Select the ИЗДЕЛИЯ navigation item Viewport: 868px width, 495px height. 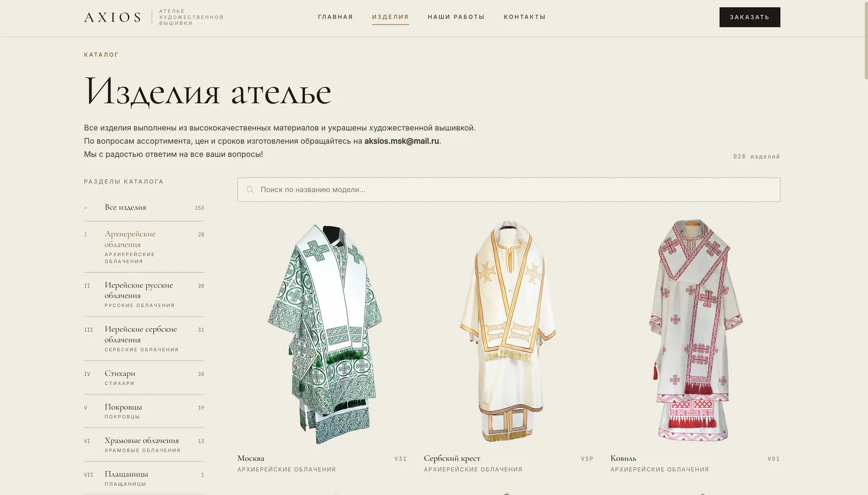(x=390, y=17)
